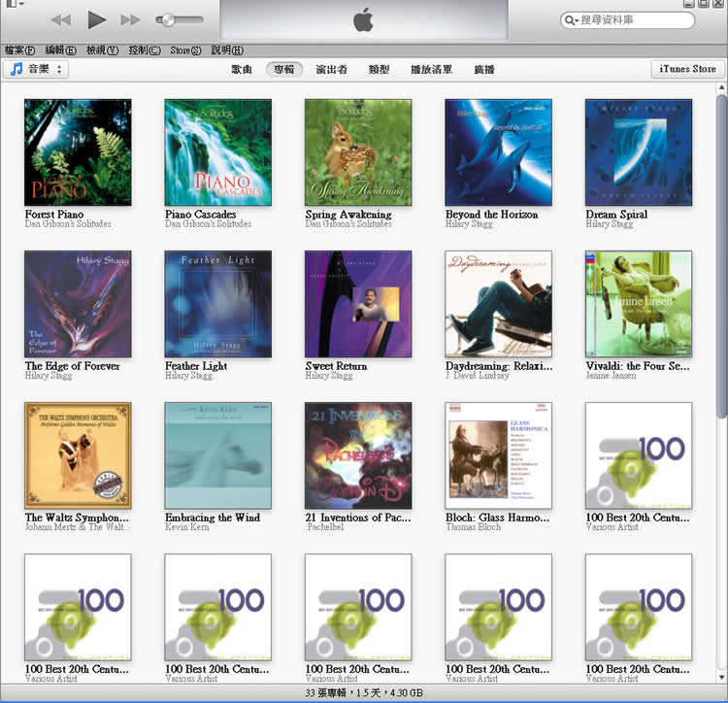Open the Store(S) menu
728x703 pixels.
tap(185, 50)
